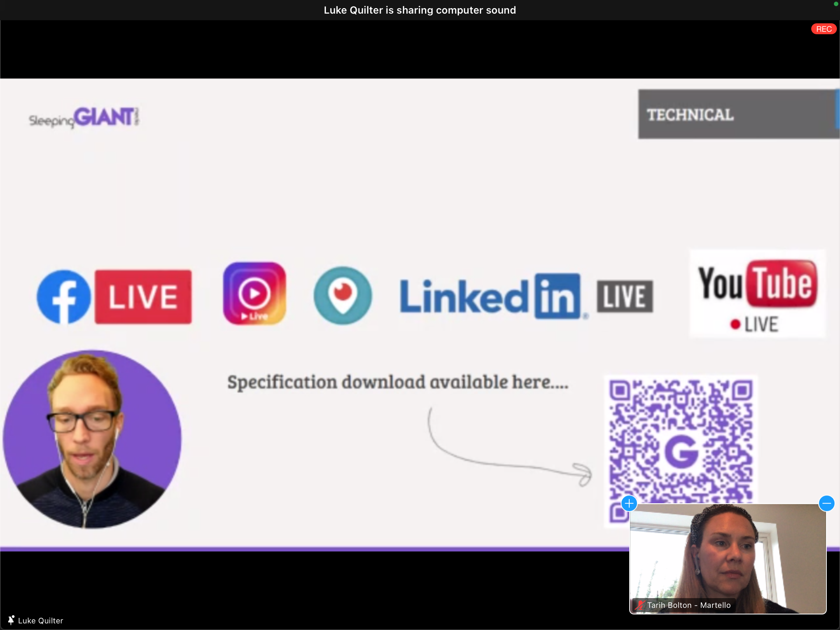Select the Tarih Bolton video thumbnail
Image resolution: width=840 pixels, height=630 pixels.
[728, 559]
